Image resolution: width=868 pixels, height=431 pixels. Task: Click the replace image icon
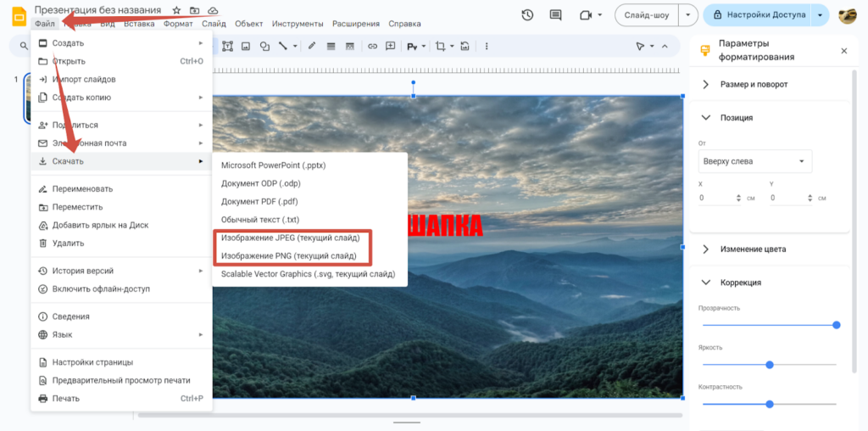(x=466, y=47)
